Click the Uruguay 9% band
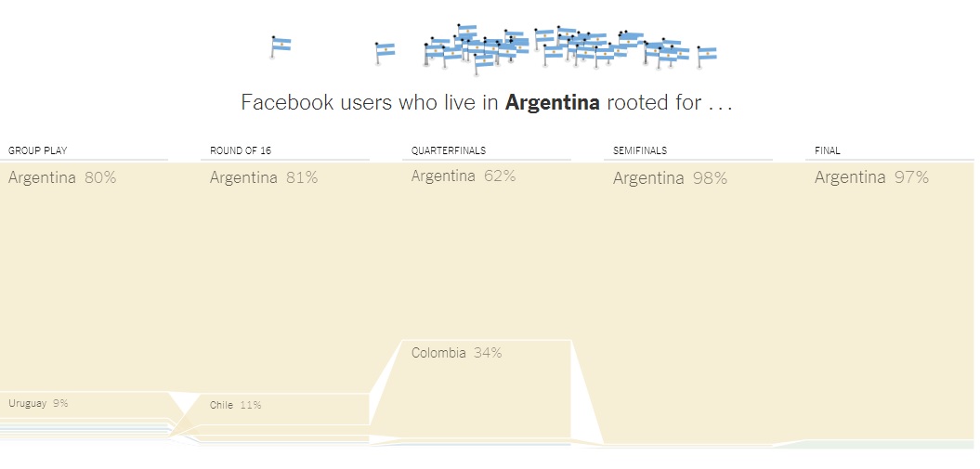The width and height of the screenshot is (980, 469). pos(85,404)
